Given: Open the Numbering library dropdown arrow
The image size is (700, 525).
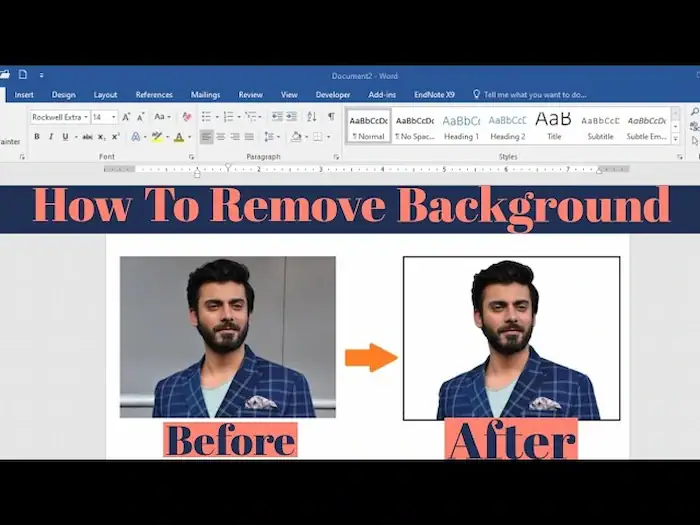Looking at the screenshot, I should [x=239, y=117].
